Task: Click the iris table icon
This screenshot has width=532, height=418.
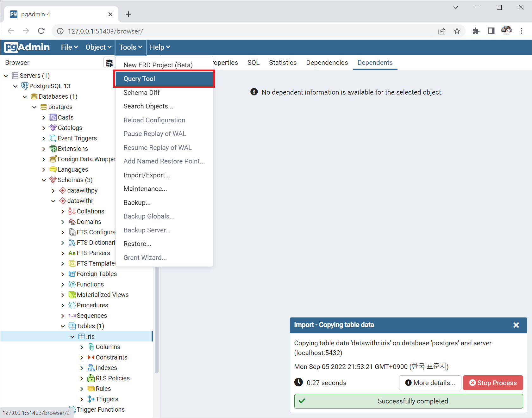Action: coord(82,336)
